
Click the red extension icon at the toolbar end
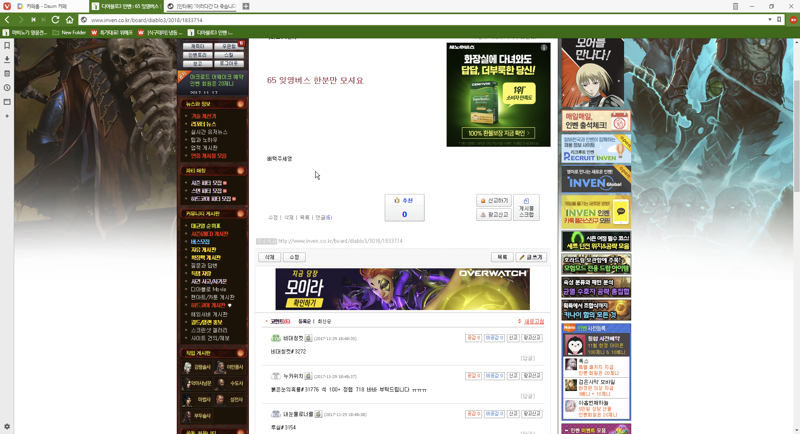coord(793,20)
